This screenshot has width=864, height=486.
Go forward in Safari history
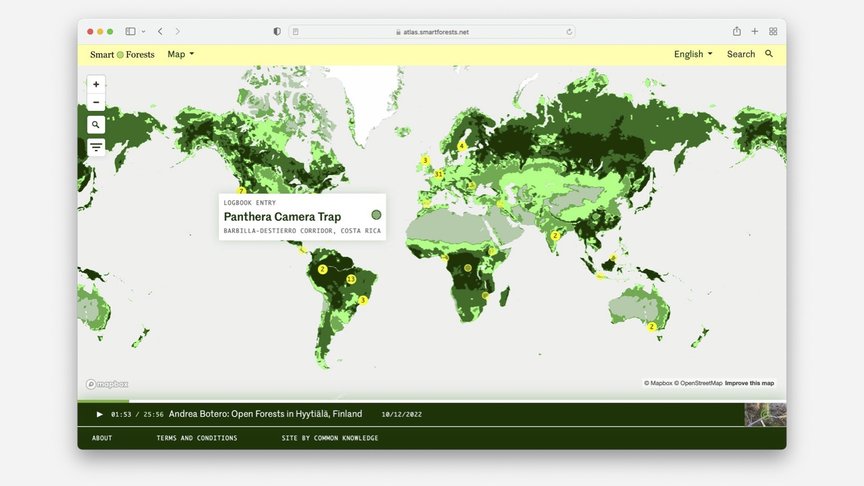coord(177,31)
